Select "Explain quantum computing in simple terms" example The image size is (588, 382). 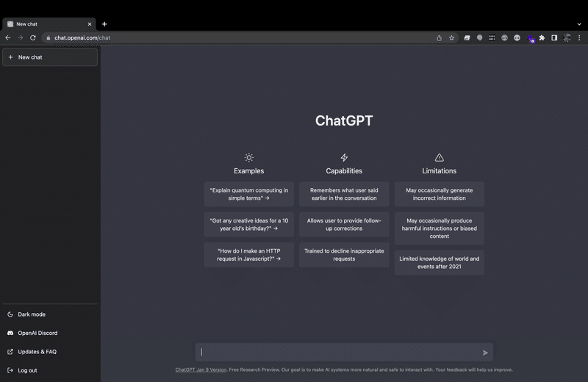point(249,194)
